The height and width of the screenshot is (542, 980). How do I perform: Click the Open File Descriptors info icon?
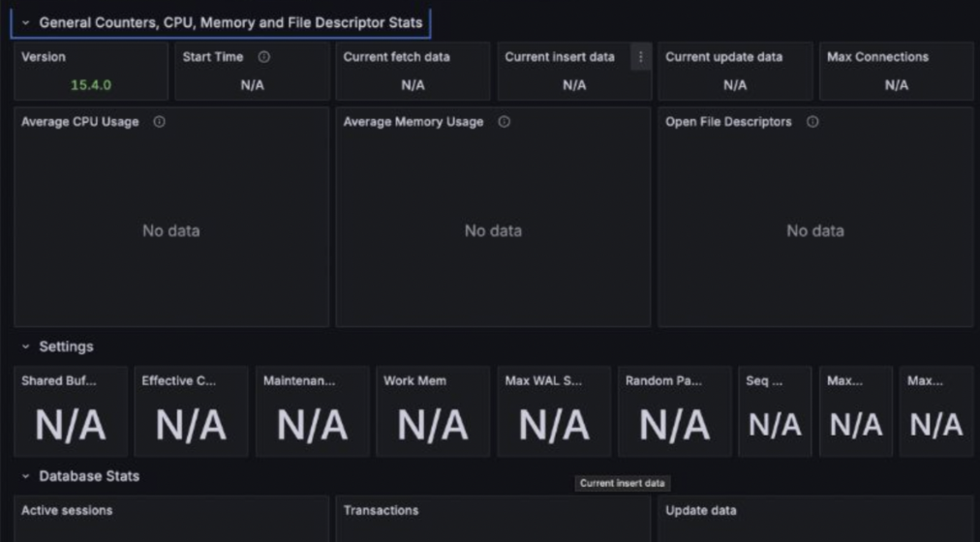pyautogui.click(x=812, y=122)
